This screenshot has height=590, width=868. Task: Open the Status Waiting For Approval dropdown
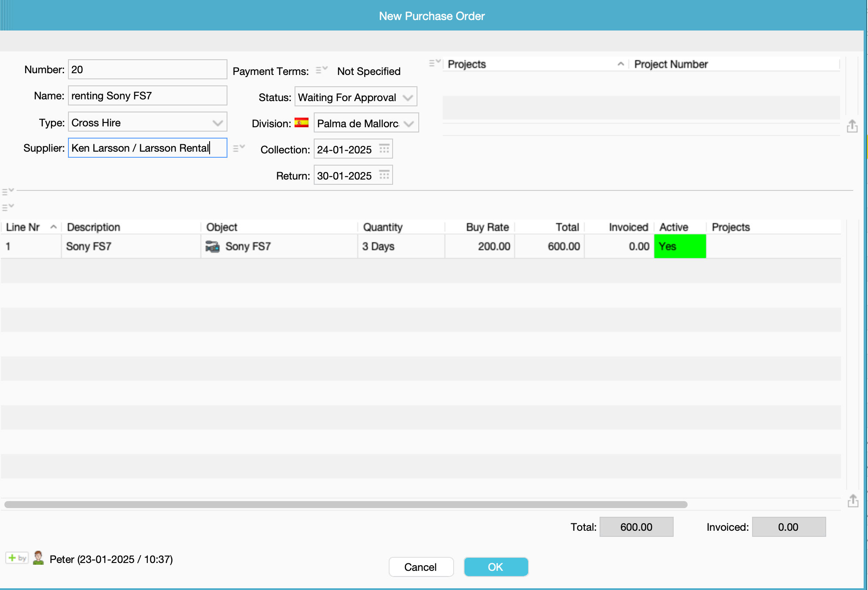pos(408,98)
